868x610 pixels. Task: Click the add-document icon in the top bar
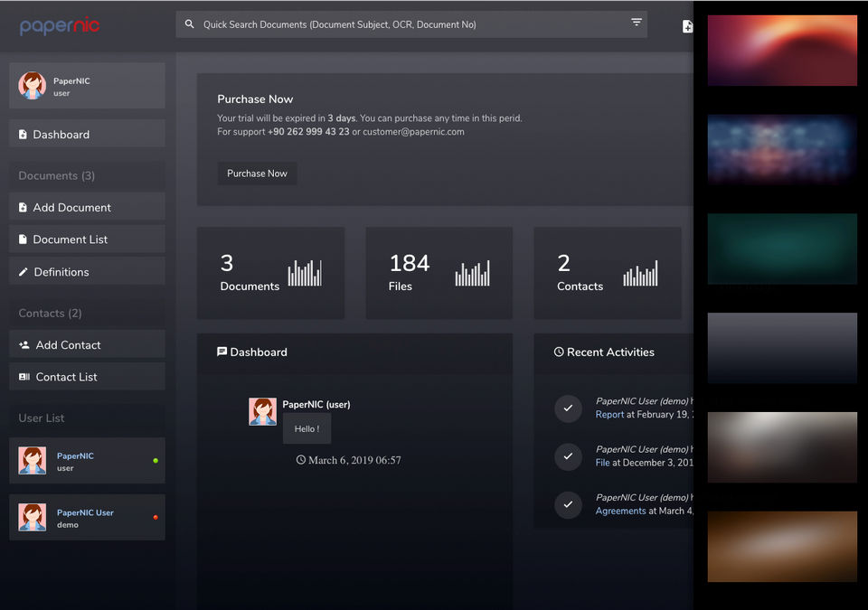point(687,26)
